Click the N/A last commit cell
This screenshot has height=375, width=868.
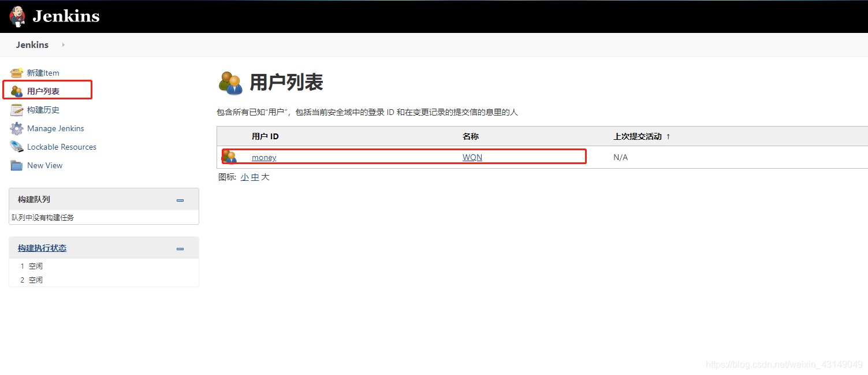click(620, 157)
